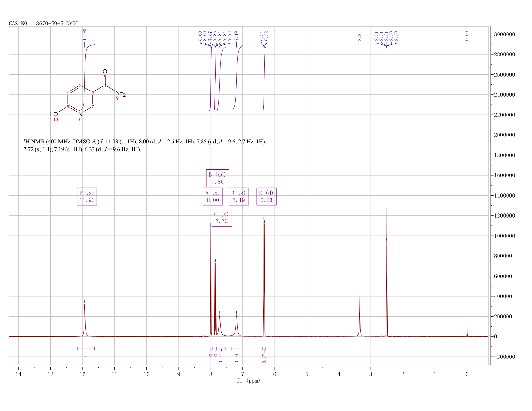The image size is (532, 411).
Task: Select the multiplet box 'F (s) 11.93'
Action: point(87,196)
